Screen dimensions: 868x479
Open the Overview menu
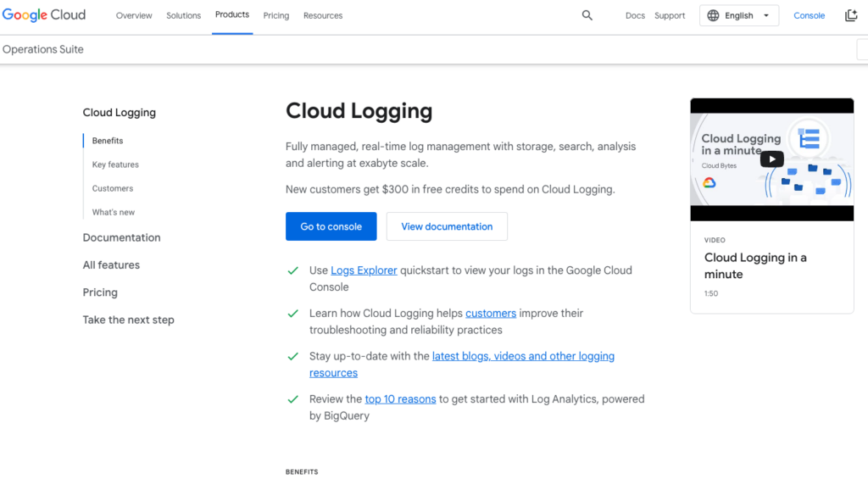(x=134, y=15)
